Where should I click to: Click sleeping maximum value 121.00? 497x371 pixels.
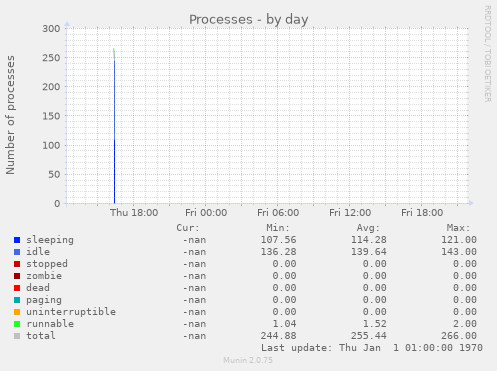(459, 240)
